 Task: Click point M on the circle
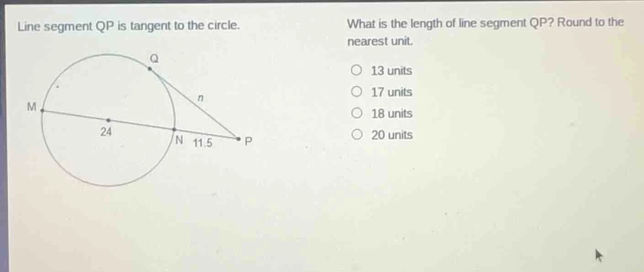pyautogui.click(x=41, y=110)
